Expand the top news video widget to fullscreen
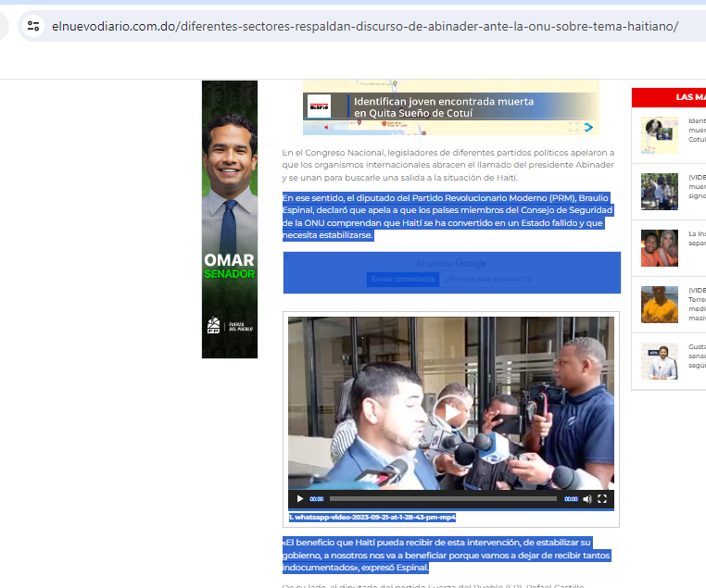The image size is (706, 588). (574, 127)
